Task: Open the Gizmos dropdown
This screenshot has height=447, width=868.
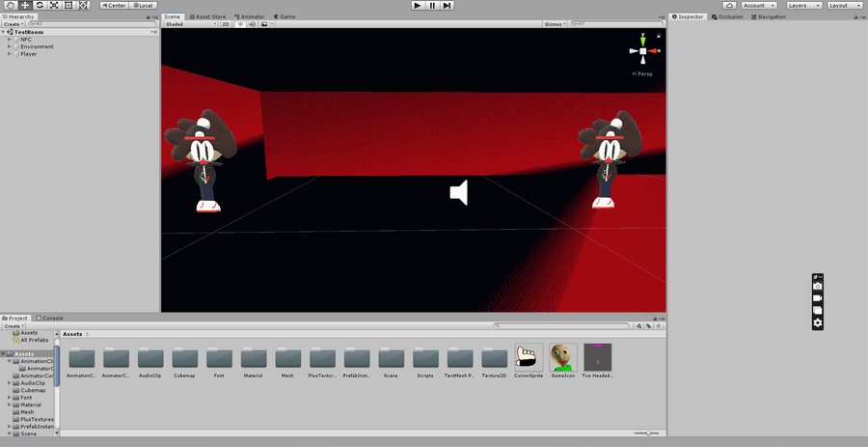Action: coord(556,24)
